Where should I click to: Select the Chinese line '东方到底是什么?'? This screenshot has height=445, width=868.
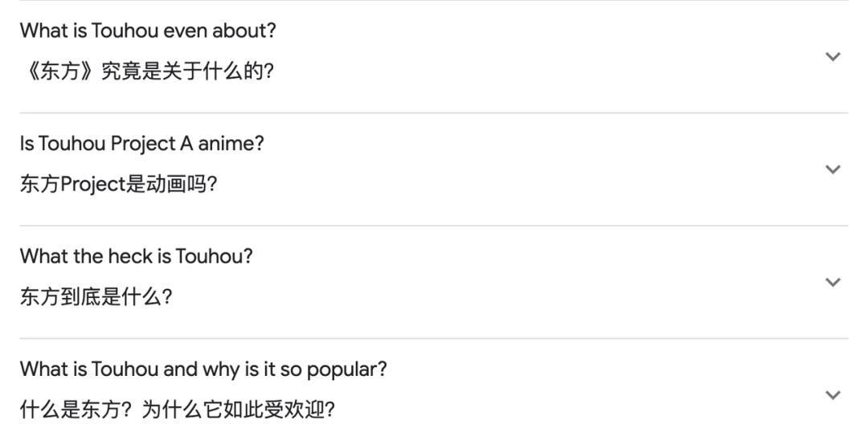tap(96, 297)
